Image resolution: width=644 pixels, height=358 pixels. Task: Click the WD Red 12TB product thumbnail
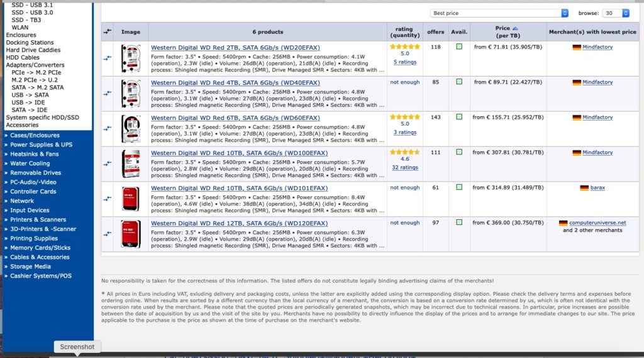coord(131,234)
